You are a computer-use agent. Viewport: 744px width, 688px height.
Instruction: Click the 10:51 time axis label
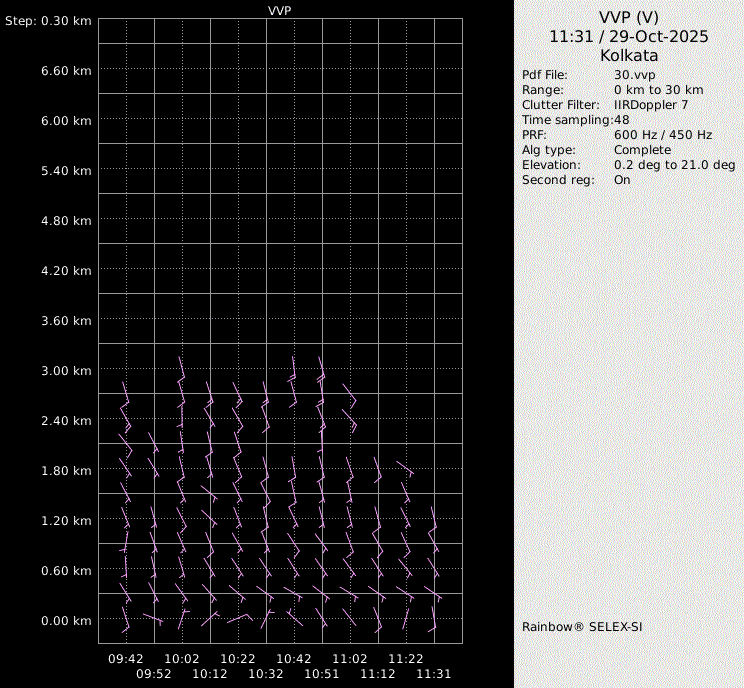click(322, 675)
